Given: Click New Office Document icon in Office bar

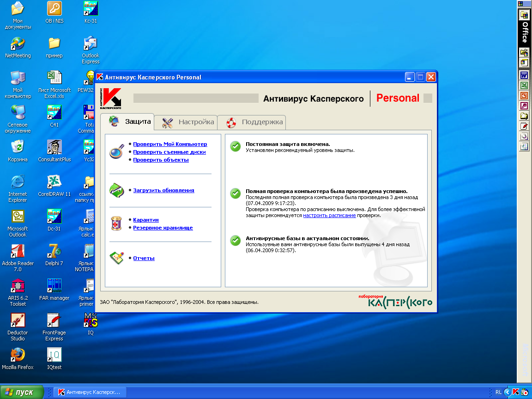Looking at the screenshot, I should point(524,62).
